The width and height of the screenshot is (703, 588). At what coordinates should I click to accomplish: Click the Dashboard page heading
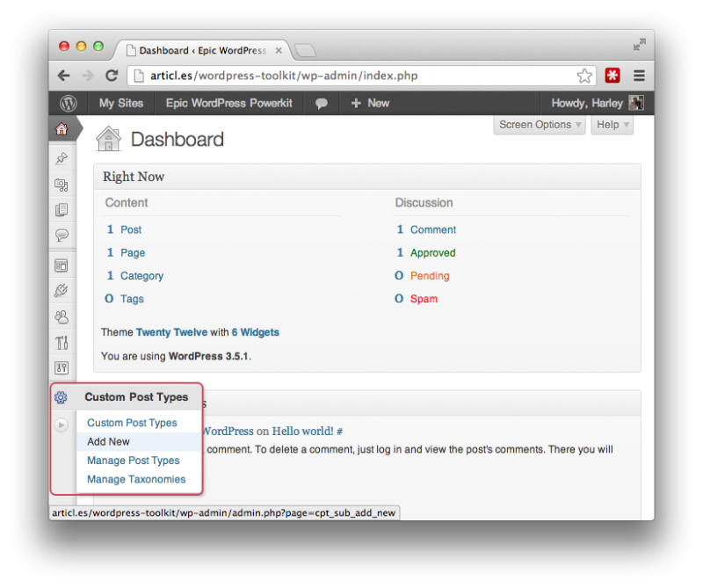pyautogui.click(x=178, y=140)
